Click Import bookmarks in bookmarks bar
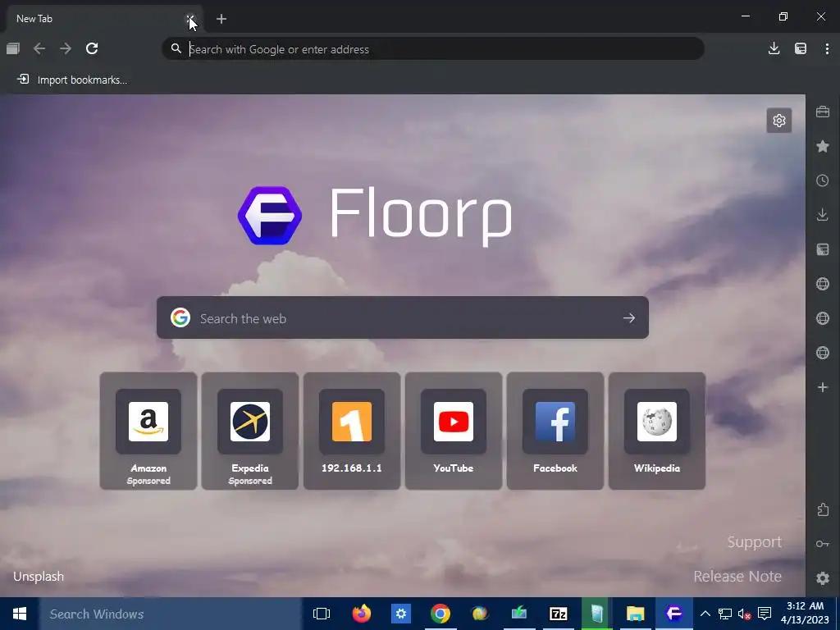840x630 pixels. pyautogui.click(x=72, y=80)
